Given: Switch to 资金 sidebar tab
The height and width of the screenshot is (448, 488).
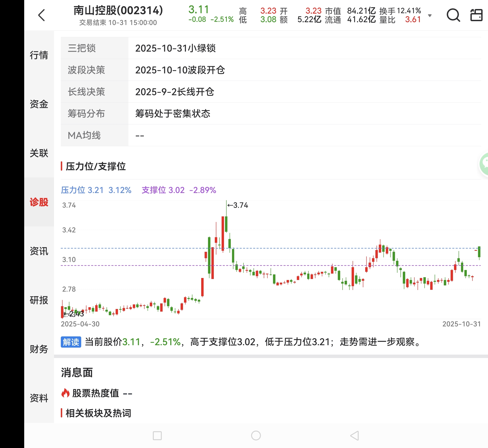Looking at the screenshot, I should pyautogui.click(x=39, y=104).
